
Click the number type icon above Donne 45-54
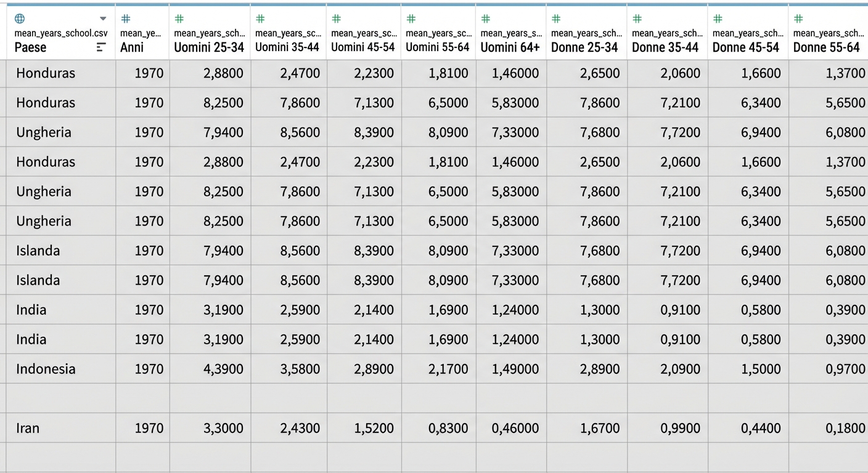coord(718,19)
